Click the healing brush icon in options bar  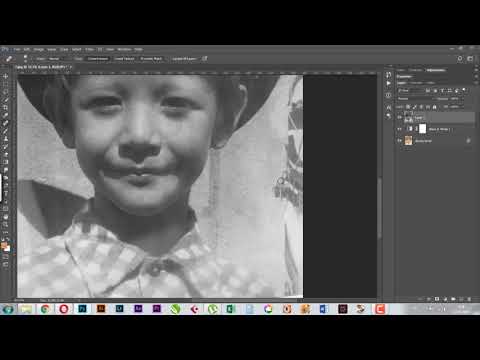click(x=9, y=59)
